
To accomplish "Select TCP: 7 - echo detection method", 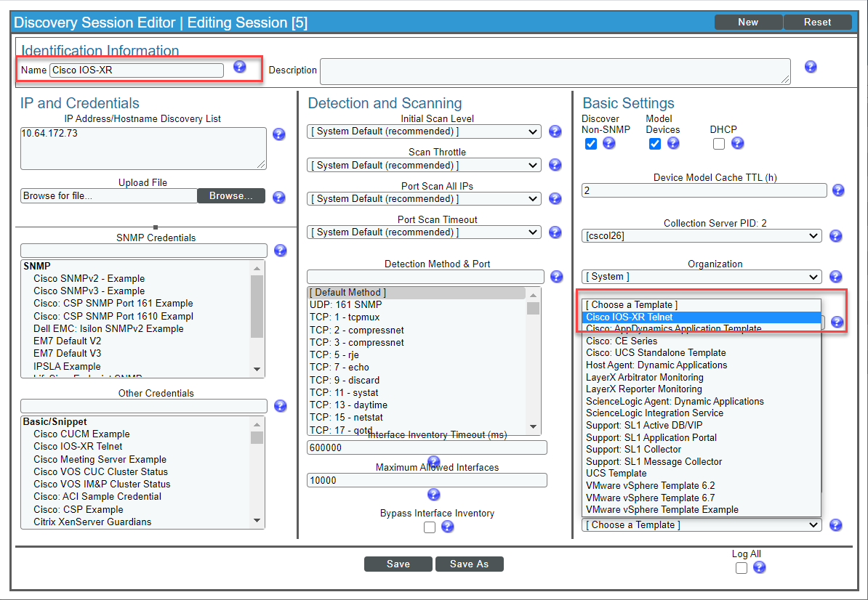I will click(x=339, y=367).
